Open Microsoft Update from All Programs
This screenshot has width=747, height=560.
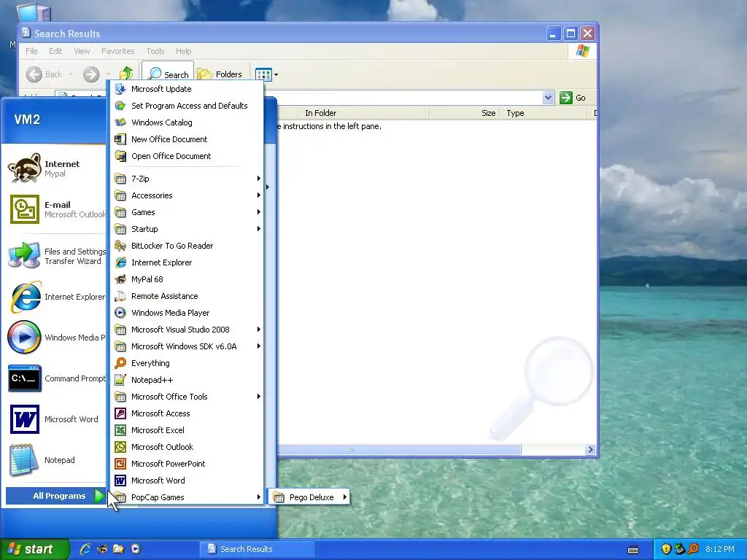187,89
